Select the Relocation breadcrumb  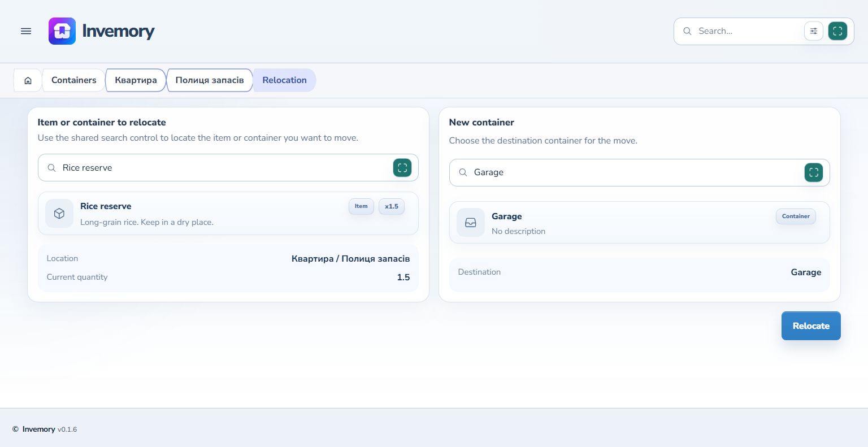pos(284,80)
